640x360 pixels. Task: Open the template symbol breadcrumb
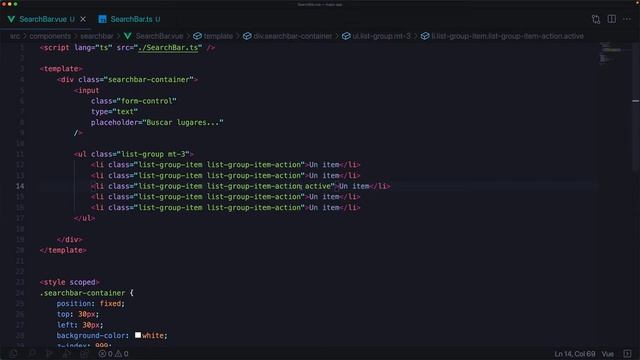(x=218, y=36)
